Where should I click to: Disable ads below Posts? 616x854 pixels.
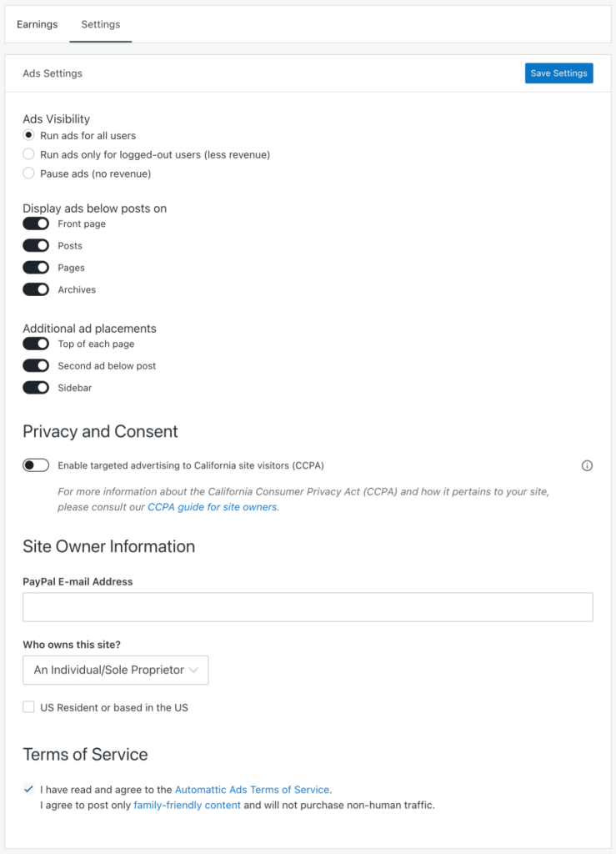pos(36,246)
